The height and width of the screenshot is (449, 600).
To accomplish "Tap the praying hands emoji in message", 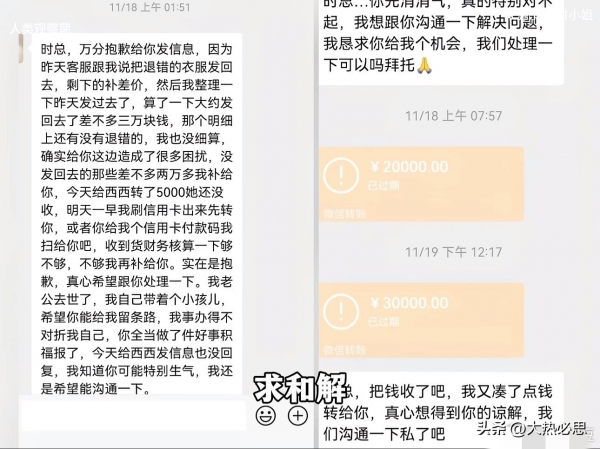I will point(424,65).
